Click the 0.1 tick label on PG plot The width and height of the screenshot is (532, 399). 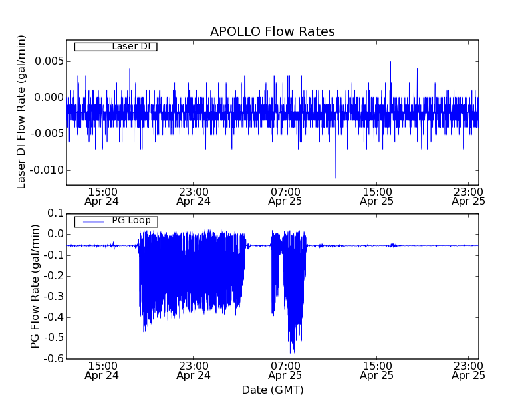(x=56, y=213)
